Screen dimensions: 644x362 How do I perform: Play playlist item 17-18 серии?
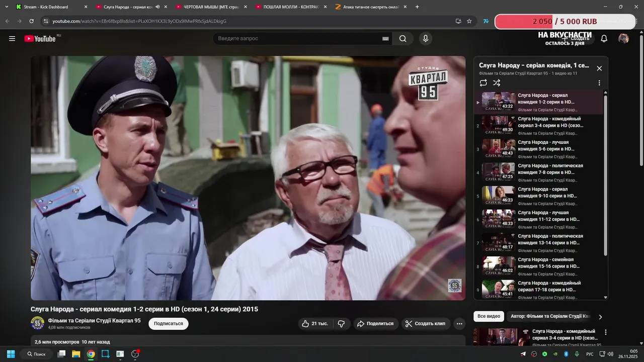539,290
